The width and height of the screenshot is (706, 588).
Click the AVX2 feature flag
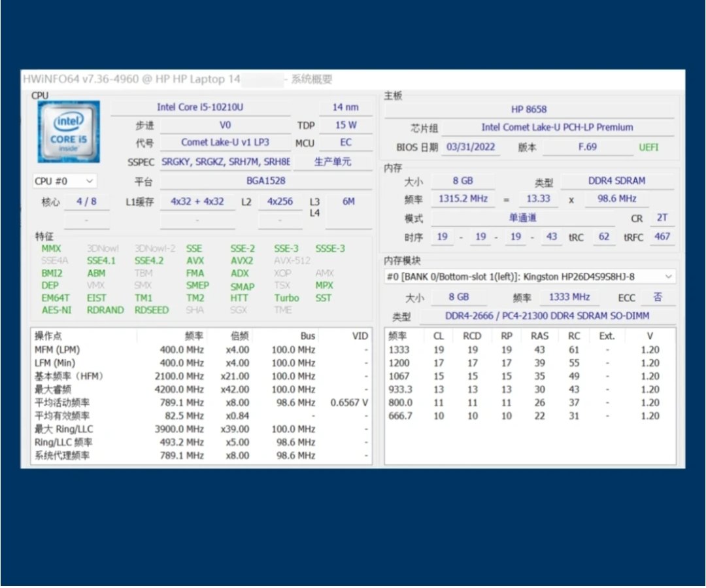pyautogui.click(x=241, y=260)
